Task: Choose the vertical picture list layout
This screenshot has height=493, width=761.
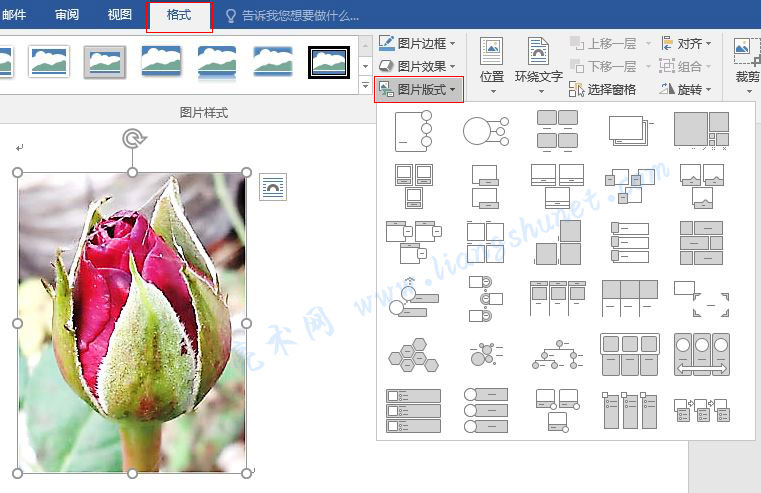Action: click(x=629, y=242)
